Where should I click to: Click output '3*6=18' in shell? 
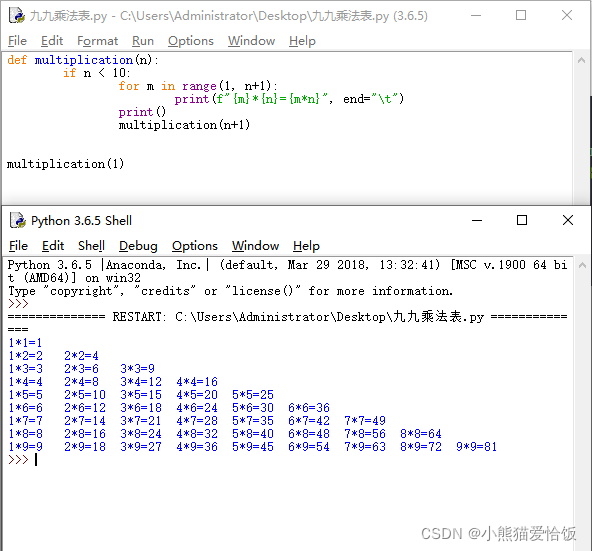click(x=141, y=408)
